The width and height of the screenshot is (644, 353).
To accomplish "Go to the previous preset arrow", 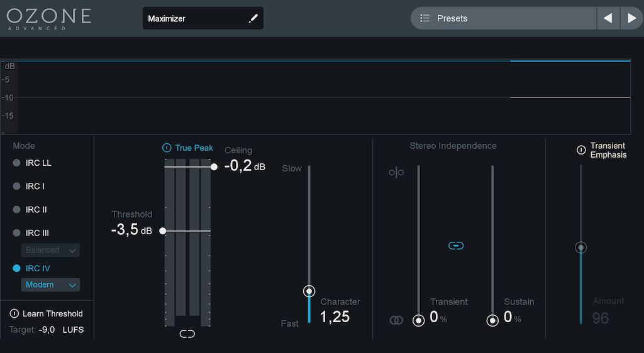I will click(x=608, y=18).
